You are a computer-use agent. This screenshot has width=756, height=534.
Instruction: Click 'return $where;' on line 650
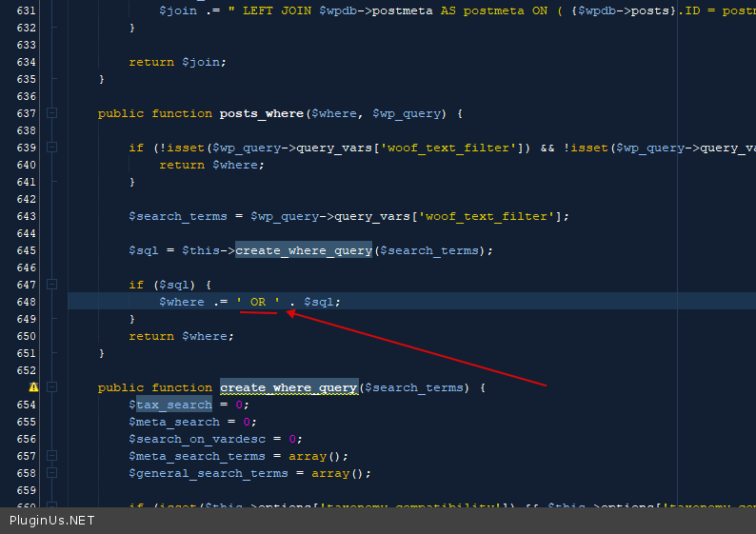click(181, 336)
